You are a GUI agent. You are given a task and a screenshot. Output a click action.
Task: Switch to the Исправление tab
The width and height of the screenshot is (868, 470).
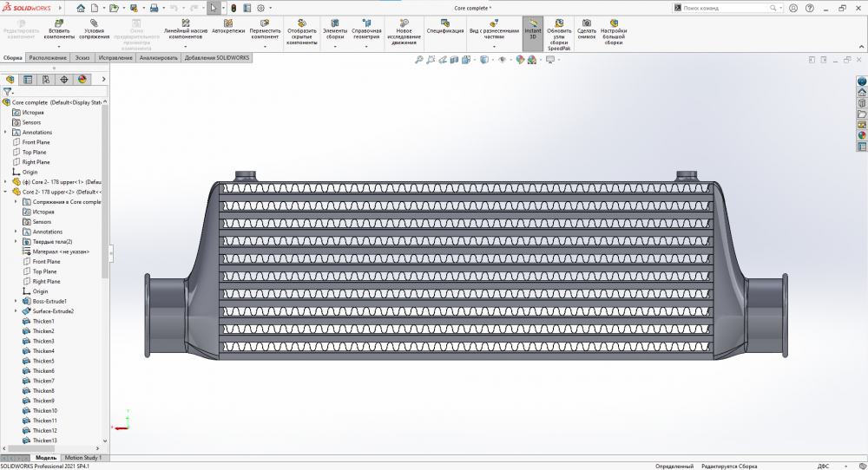pyautogui.click(x=115, y=57)
